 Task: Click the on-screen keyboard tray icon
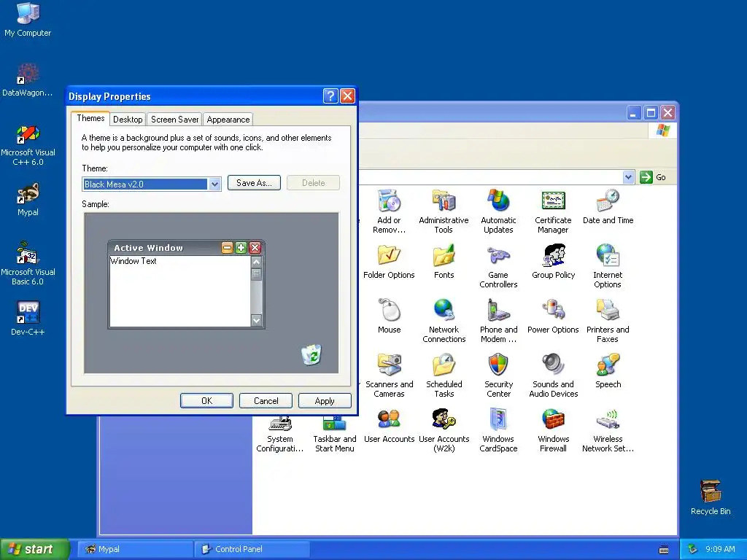coord(664,550)
